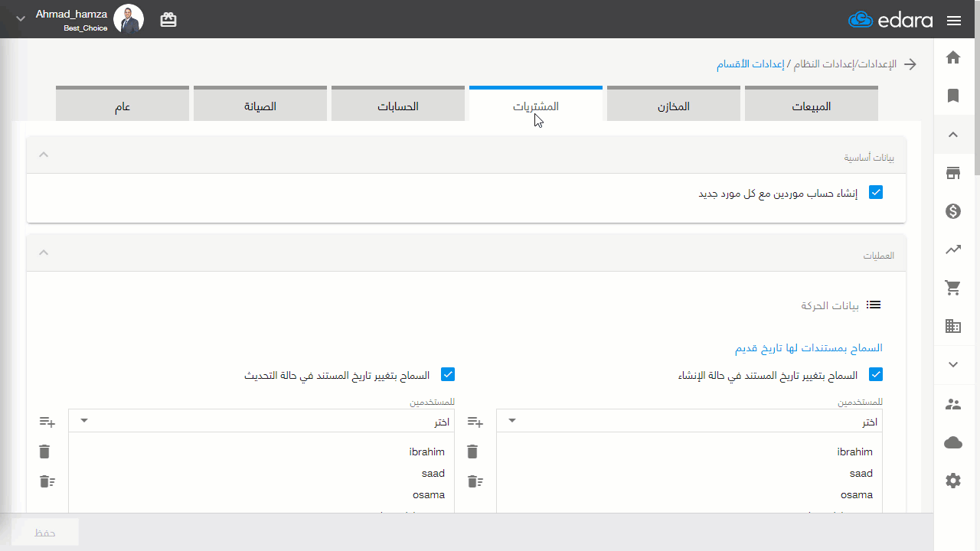Open the building sidebar icon
Viewport: 980px width, 551px height.
953,326
